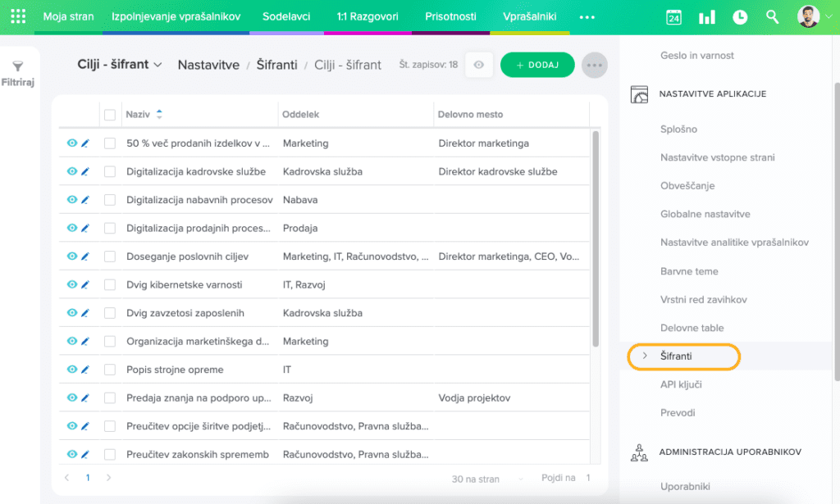Screen dimensions: 840x504
Task: Open the bar chart analytics icon
Action: click(706, 17)
